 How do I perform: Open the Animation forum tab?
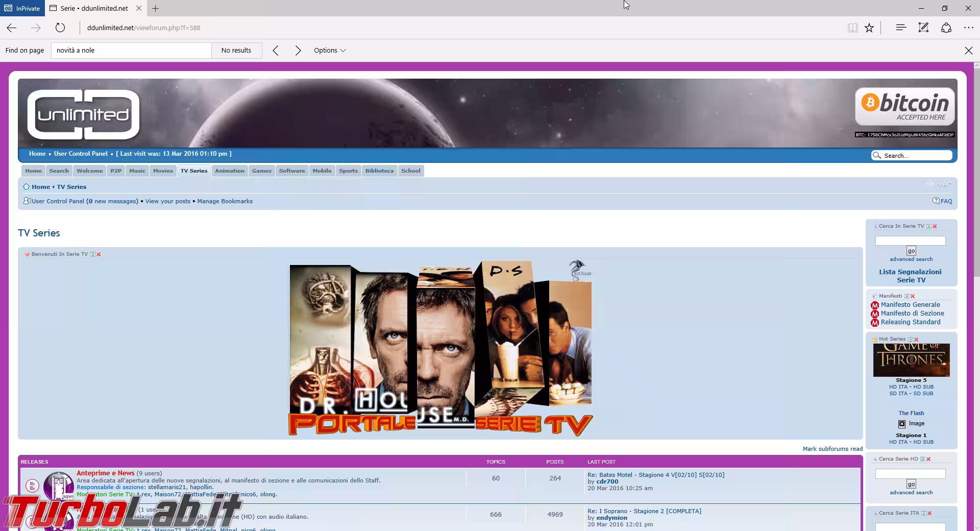pyautogui.click(x=230, y=171)
